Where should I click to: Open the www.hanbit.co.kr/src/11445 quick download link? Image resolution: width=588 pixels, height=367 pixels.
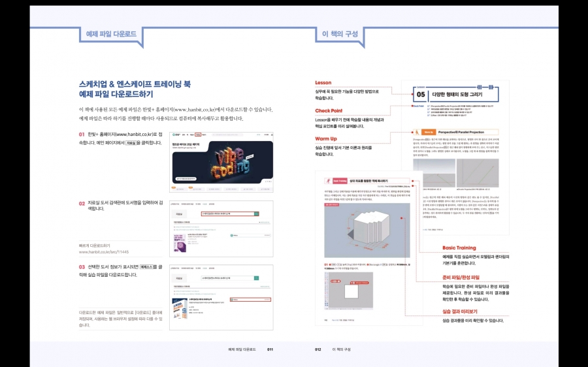tap(104, 251)
